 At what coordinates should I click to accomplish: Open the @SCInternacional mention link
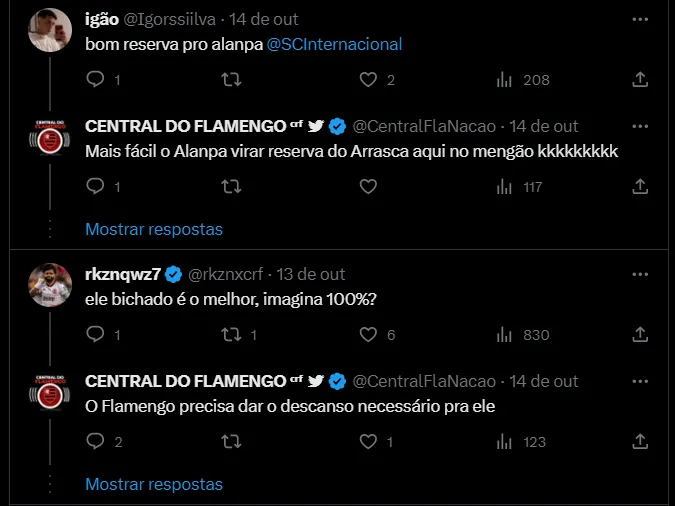[334, 44]
